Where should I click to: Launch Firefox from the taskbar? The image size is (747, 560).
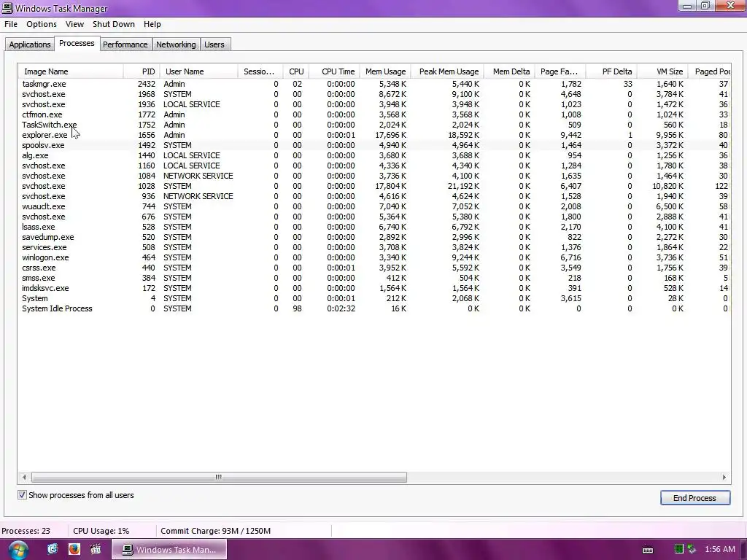(74, 549)
